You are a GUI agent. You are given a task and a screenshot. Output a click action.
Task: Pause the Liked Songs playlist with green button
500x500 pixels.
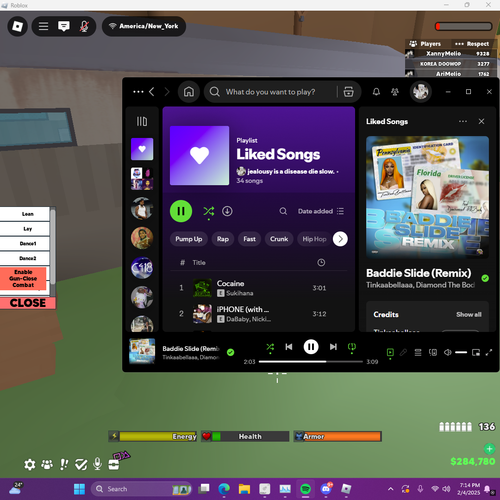[x=181, y=211]
